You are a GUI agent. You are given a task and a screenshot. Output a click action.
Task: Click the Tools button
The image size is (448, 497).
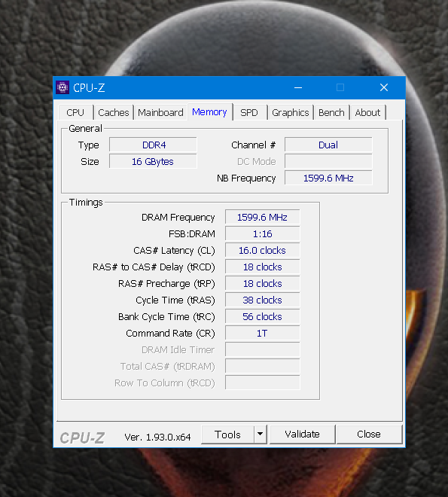coord(228,434)
